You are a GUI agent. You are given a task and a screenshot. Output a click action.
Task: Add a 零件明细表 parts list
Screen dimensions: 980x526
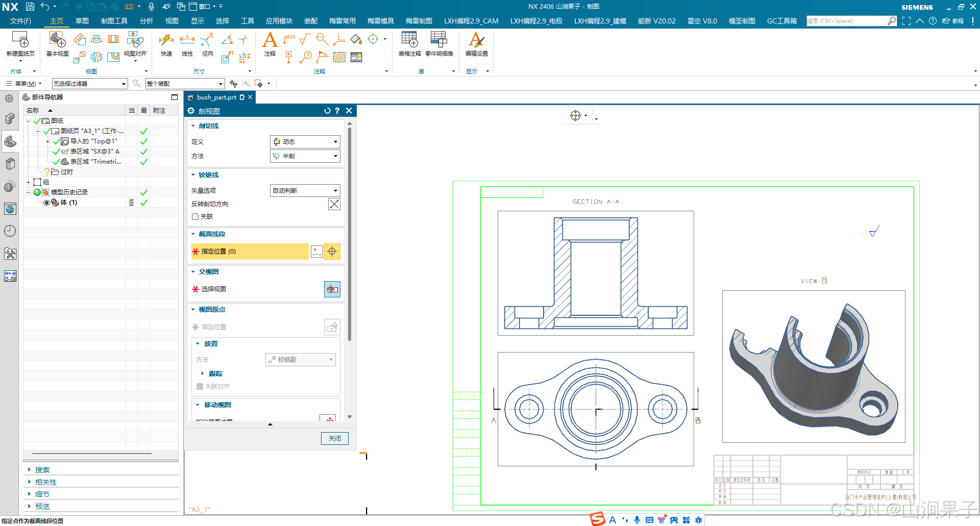(439, 40)
